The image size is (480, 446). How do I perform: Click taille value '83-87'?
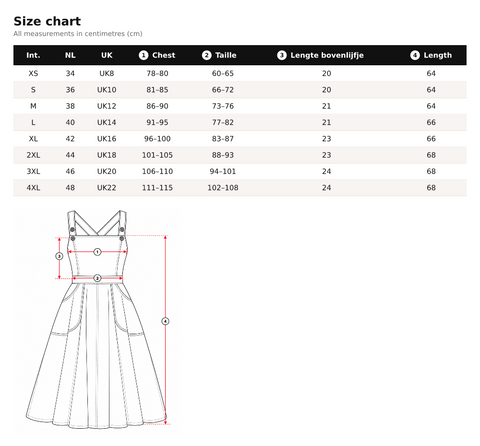coord(223,139)
